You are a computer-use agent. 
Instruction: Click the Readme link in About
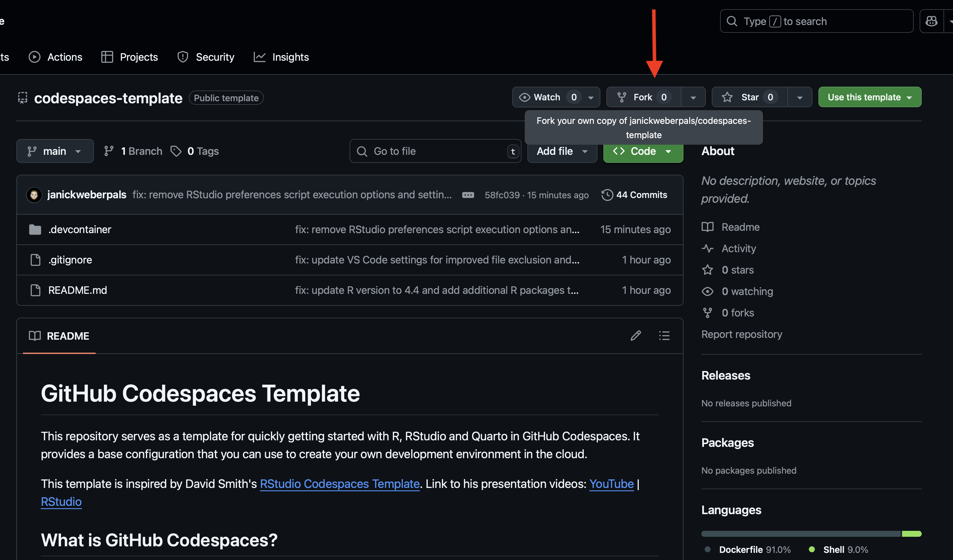731,227
